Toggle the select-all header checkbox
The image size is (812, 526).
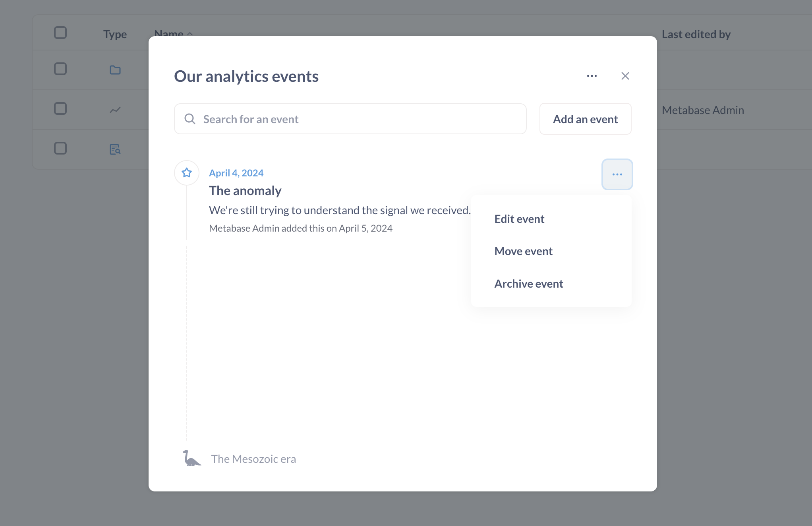60,33
